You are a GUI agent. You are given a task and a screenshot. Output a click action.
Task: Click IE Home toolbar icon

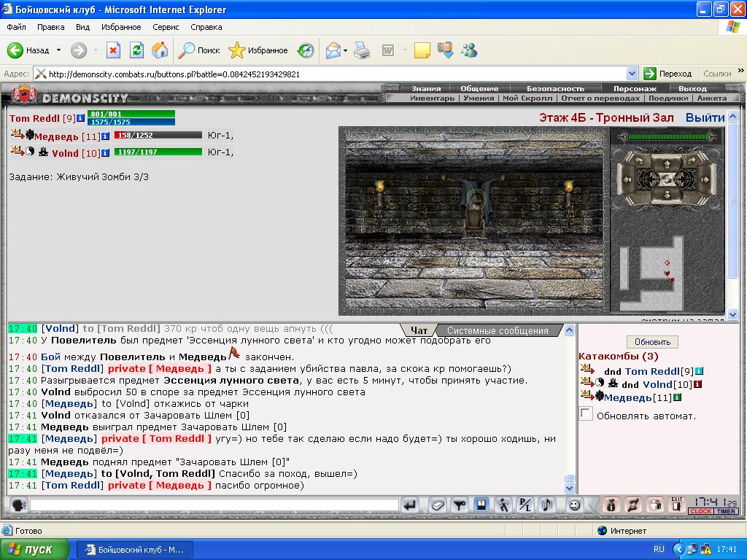click(160, 50)
